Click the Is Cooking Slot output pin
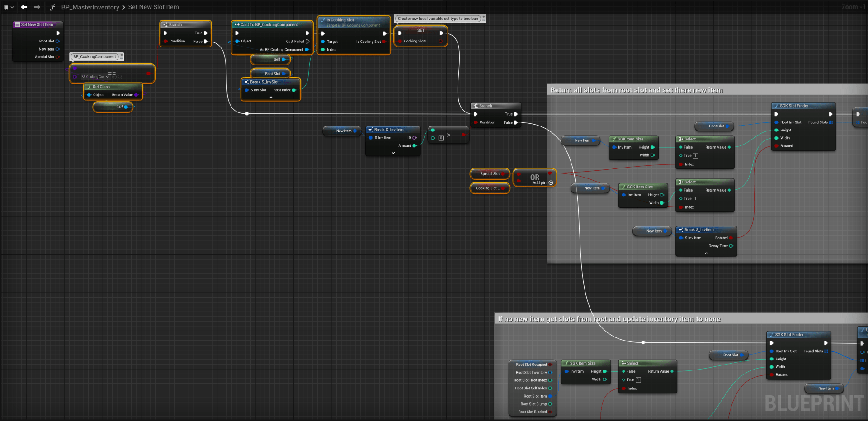The width and height of the screenshot is (868, 421). [384, 42]
